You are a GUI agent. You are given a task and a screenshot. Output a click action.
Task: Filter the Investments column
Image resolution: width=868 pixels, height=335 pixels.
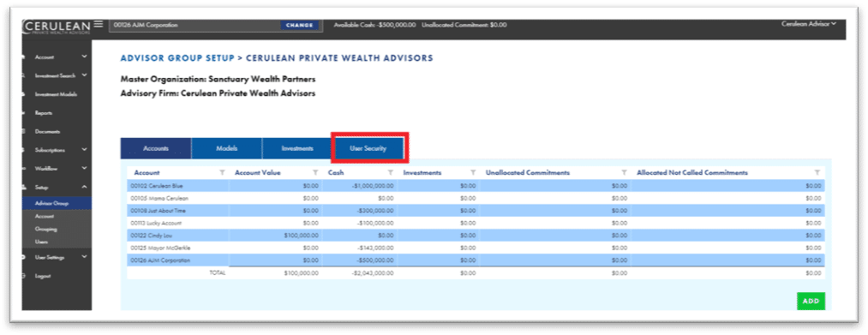click(473, 173)
